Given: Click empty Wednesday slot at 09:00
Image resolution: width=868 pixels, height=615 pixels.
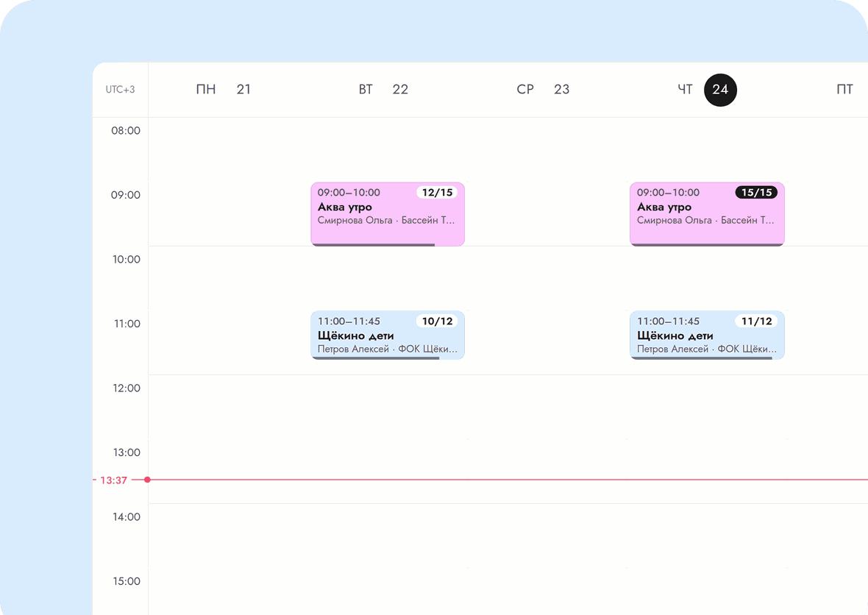Looking at the screenshot, I should tap(547, 213).
